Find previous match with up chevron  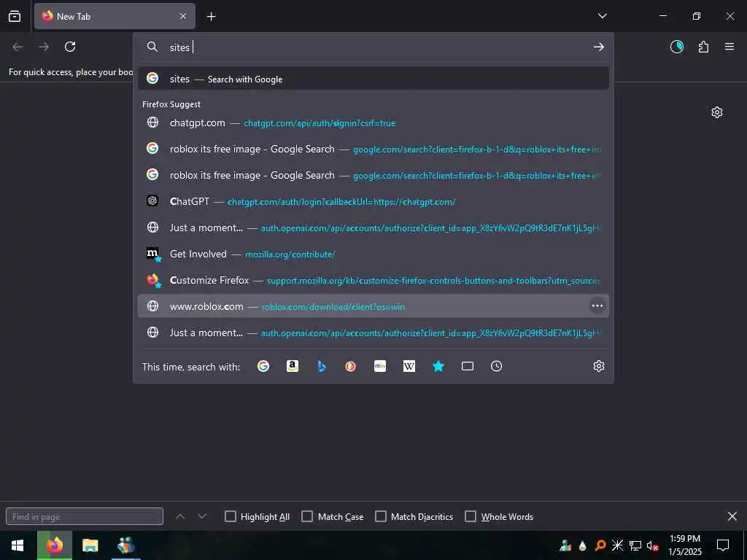[180, 516]
